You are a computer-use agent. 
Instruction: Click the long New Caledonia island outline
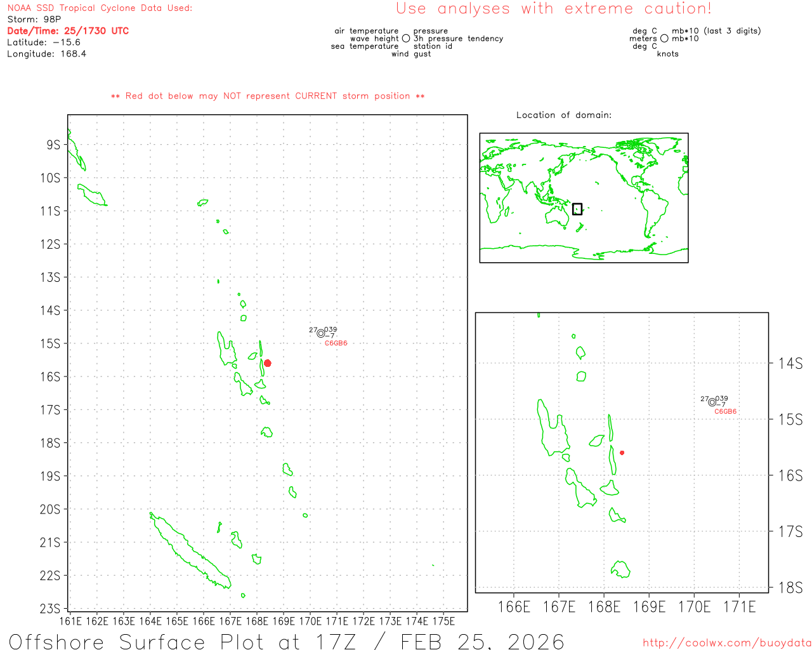(x=190, y=551)
